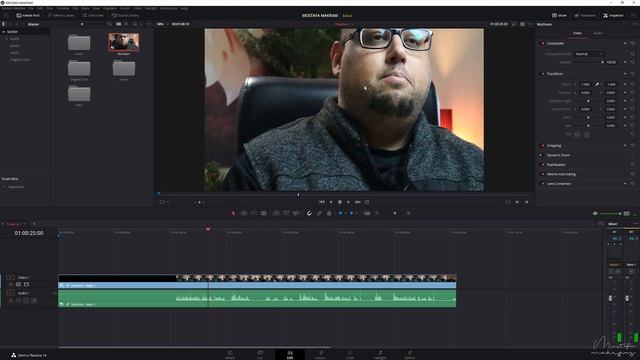This screenshot has width=640, height=360.
Task: Toggle the Composite section enable switch
Action: point(542,43)
